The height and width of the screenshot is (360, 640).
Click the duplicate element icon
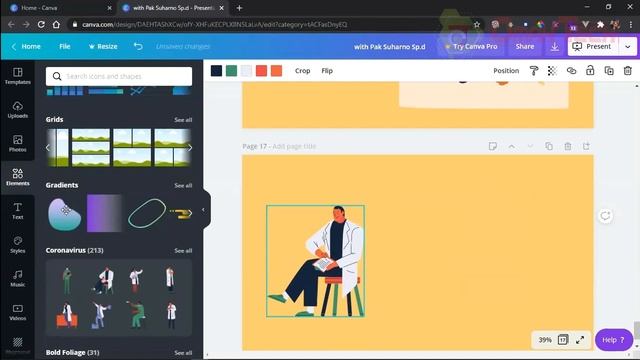pyautogui.click(x=609, y=71)
